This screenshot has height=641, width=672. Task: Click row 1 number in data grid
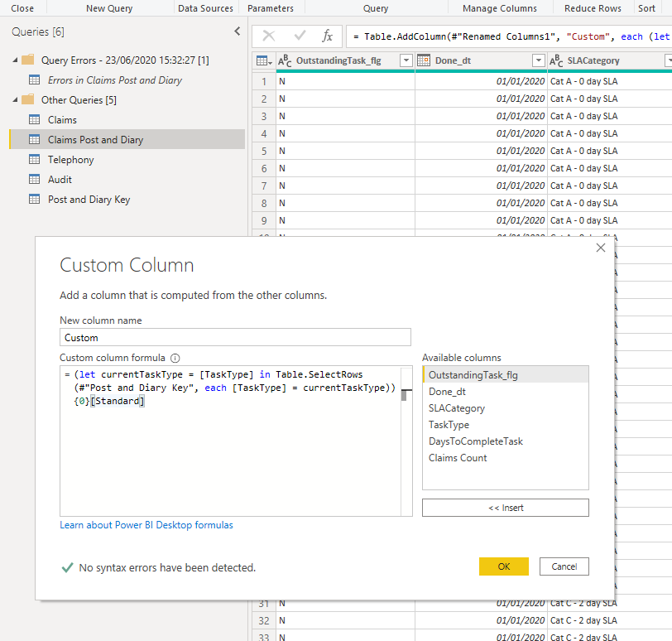coord(264,81)
